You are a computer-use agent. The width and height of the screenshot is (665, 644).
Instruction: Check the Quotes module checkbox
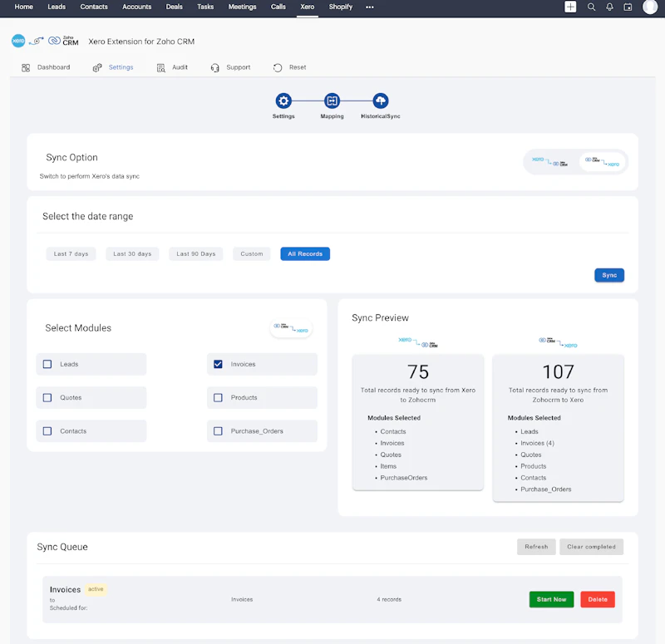tap(47, 398)
